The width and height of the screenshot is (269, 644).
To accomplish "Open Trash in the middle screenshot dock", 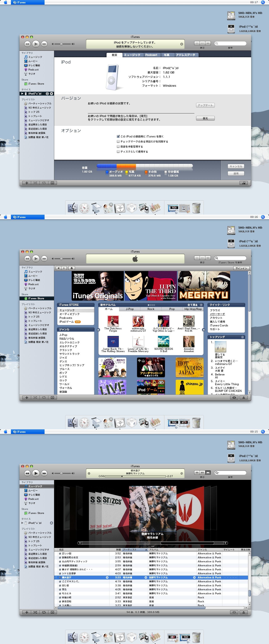I will coord(196,423).
